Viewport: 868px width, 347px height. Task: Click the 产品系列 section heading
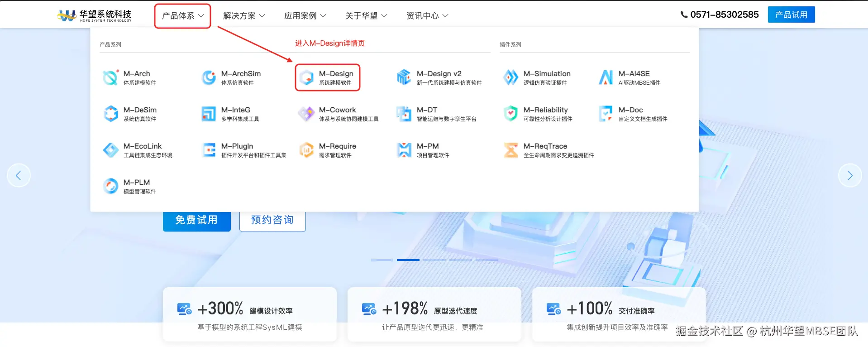pos(110,44)
